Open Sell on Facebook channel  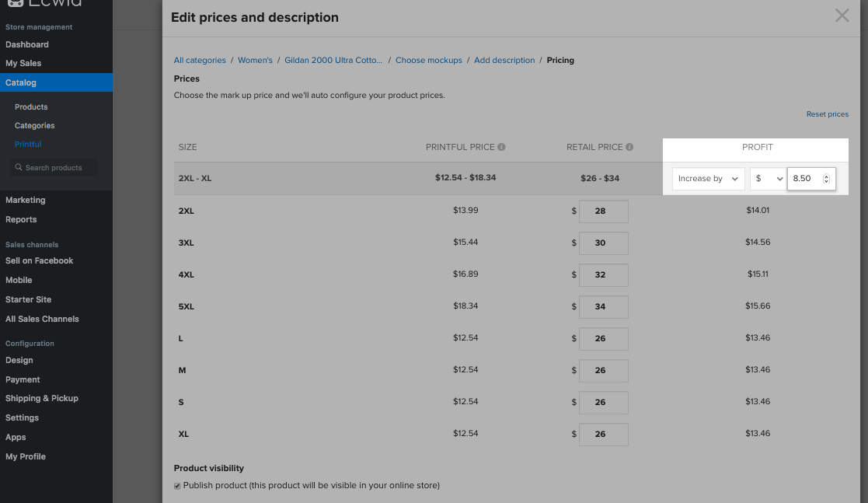tap(40, 260)
